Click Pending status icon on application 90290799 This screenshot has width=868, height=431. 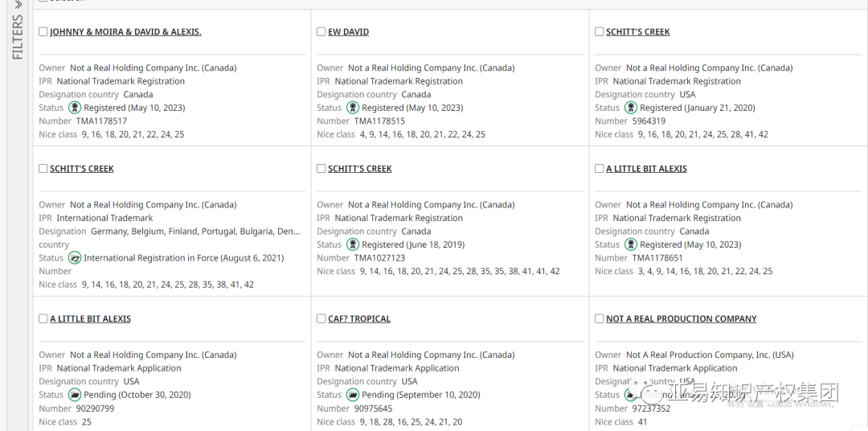click(75, 395)
